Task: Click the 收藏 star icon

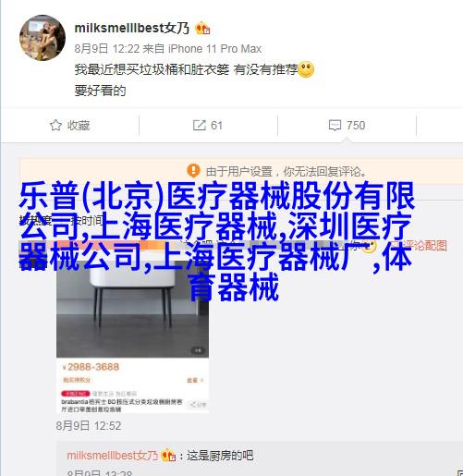Action: click(55, 125)
